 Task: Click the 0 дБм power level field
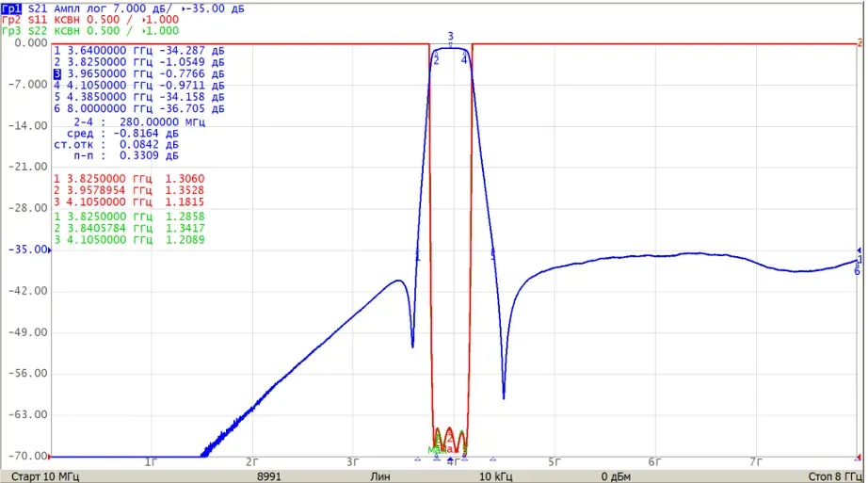pyautogui.click(x=616, y=476)
